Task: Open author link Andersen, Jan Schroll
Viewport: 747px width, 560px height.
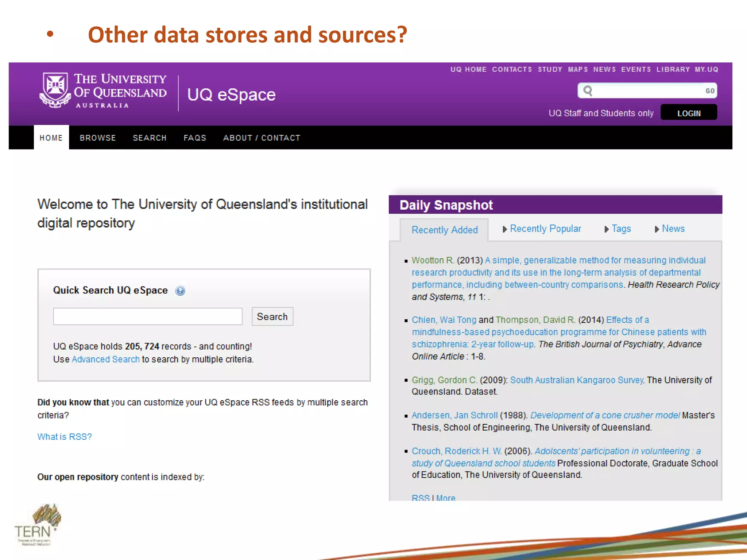Action: [x=454, y=415]
